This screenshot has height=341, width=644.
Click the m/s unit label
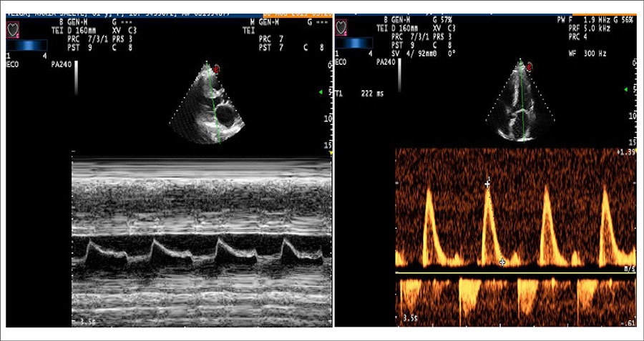pyautogui.click(x=630, y=268)
